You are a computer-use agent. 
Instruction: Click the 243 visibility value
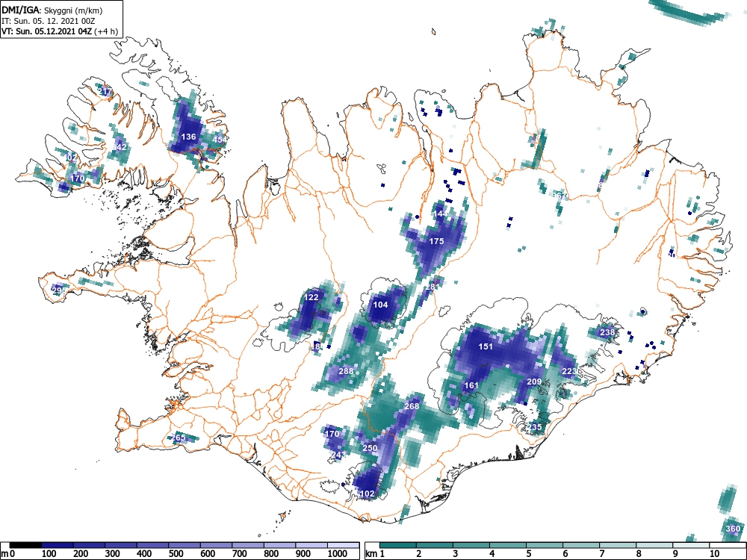point(338,455)
